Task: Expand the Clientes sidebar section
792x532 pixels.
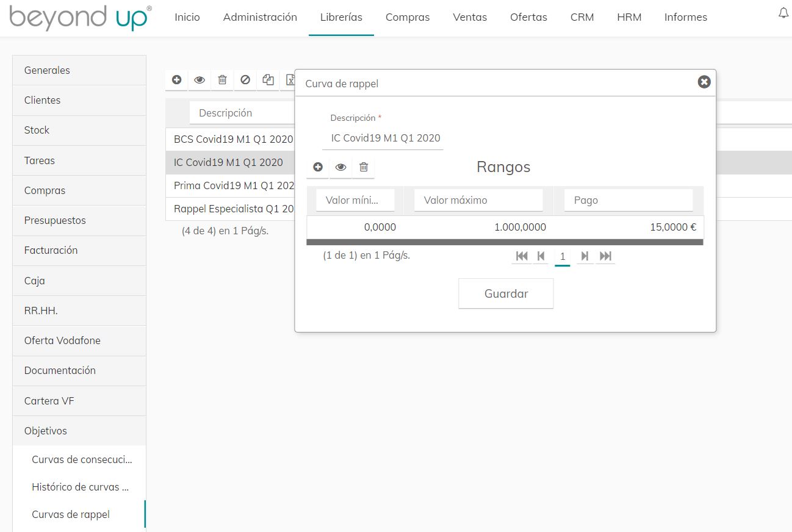Action: 79,100
